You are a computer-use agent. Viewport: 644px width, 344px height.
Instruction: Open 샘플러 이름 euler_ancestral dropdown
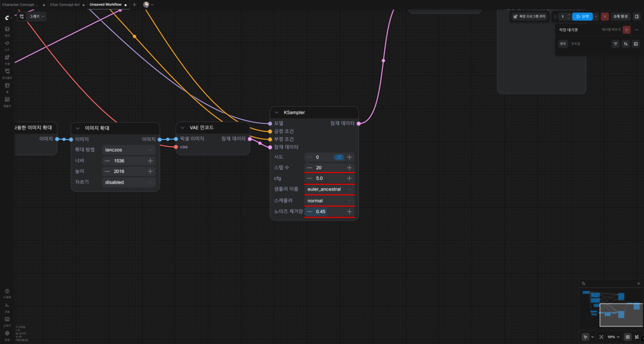click(x=330, y=189)
